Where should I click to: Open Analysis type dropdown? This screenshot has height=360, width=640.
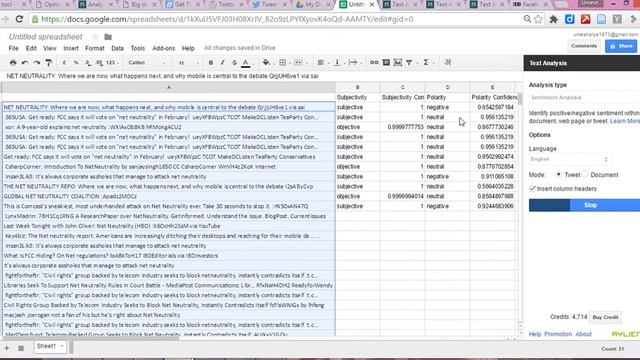(x=584, y=98)
